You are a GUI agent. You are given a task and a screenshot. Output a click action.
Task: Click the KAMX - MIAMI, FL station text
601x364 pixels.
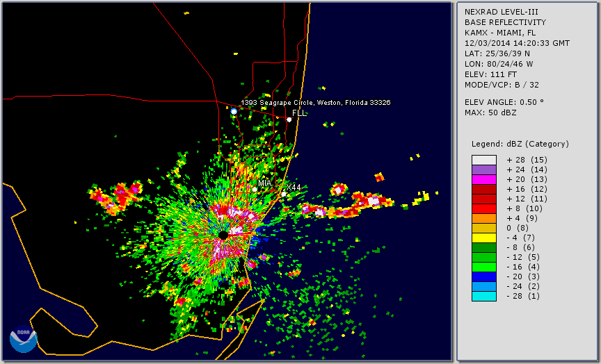click(x=500, y=33)
